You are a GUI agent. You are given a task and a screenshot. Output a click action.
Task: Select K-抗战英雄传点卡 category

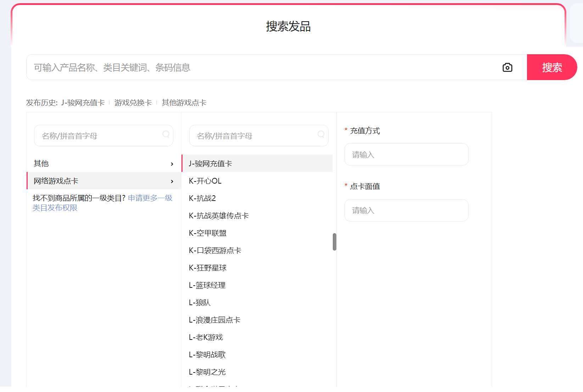pyautogui.click(x=219, y=216)
